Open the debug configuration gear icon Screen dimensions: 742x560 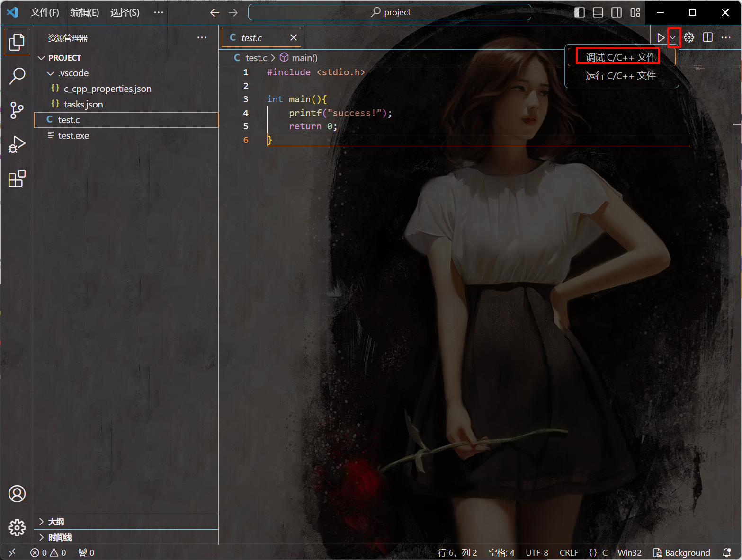pyautogui.click(x=689, y=37)
